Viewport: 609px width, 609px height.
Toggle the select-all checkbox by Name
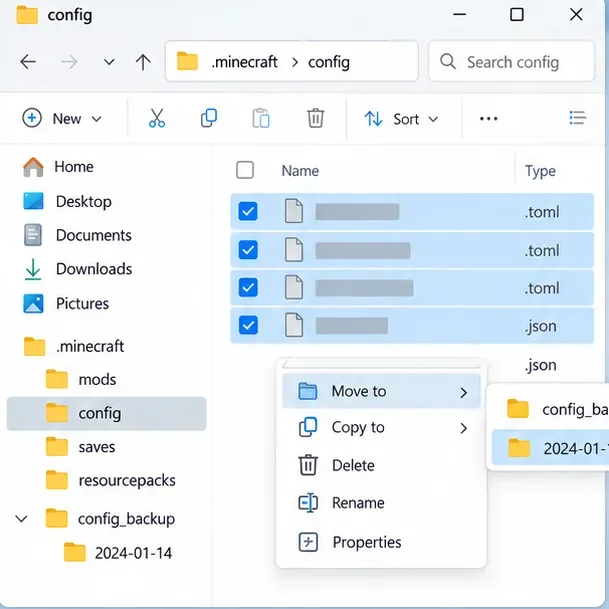pos(245,170)
